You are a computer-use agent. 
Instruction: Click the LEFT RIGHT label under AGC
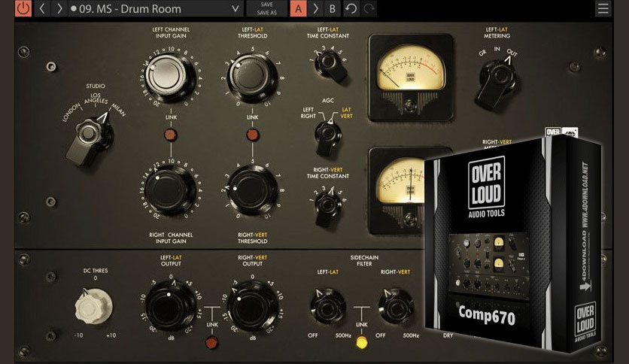click(x=308, y=113)
